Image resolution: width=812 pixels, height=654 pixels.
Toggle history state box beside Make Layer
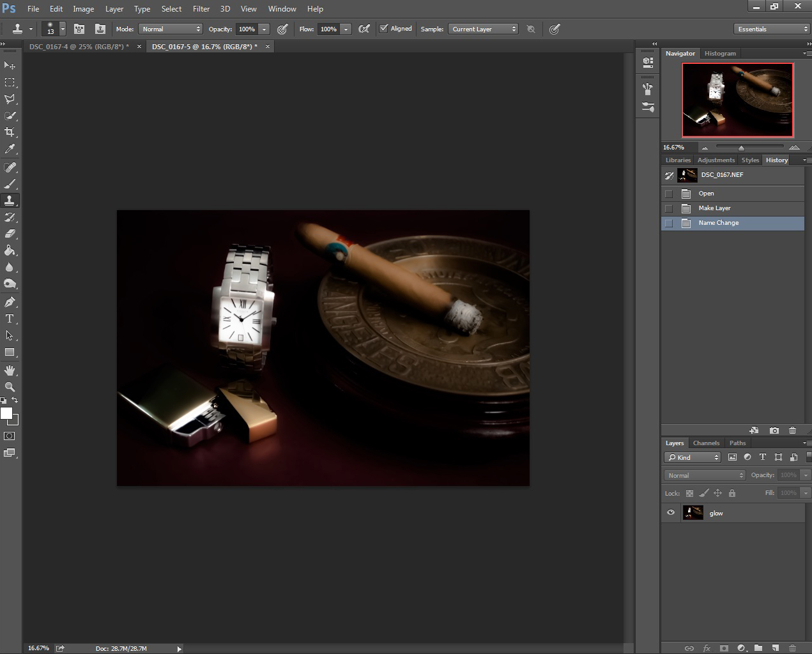669,208
